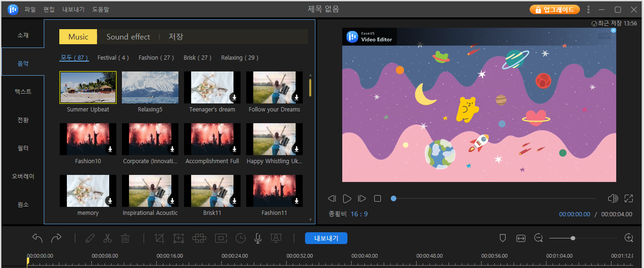Click the undo arrow in the timeline toolbar
This screenshot has height=268, width=644.
point(38,238)
